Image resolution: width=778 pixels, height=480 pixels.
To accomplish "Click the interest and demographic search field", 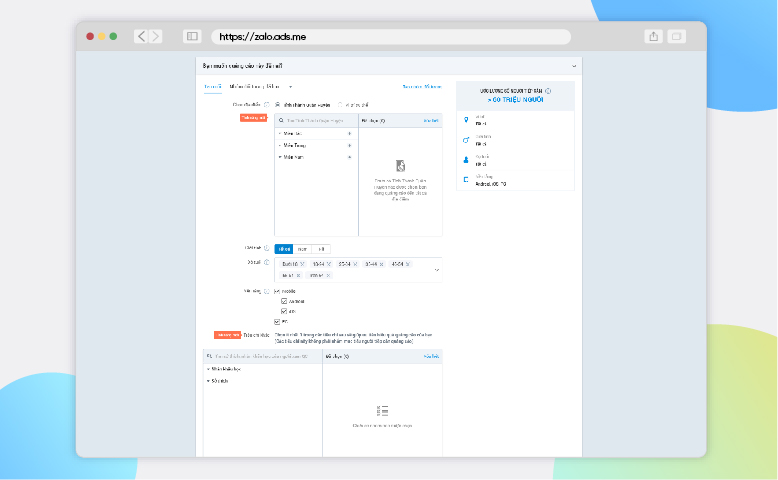I will point(263,356).
